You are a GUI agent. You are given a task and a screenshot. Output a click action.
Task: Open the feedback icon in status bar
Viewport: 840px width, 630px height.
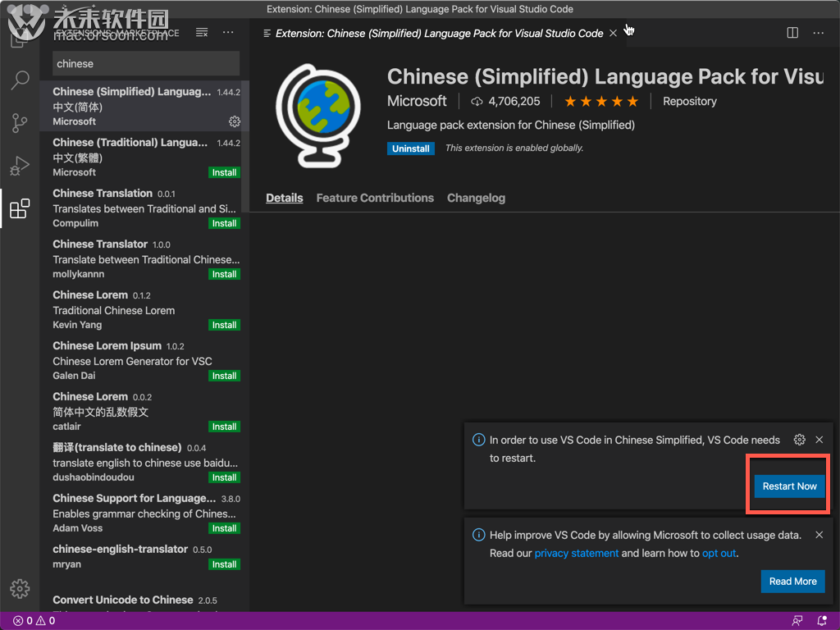pyautogui.click(x=797, y=620)
